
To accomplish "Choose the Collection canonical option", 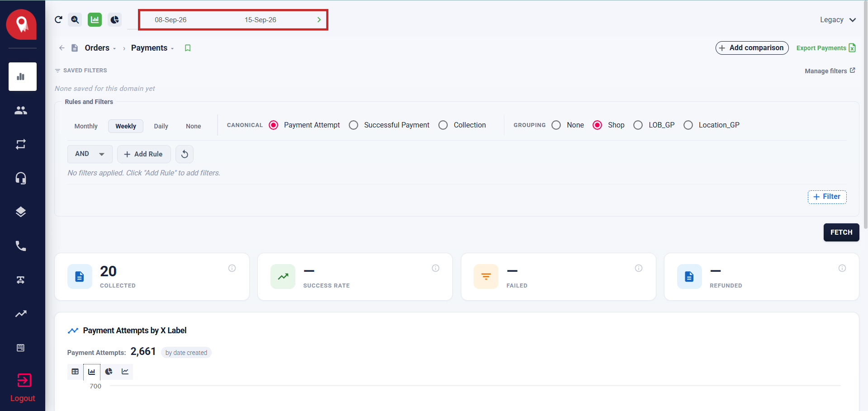I will 443,125.
